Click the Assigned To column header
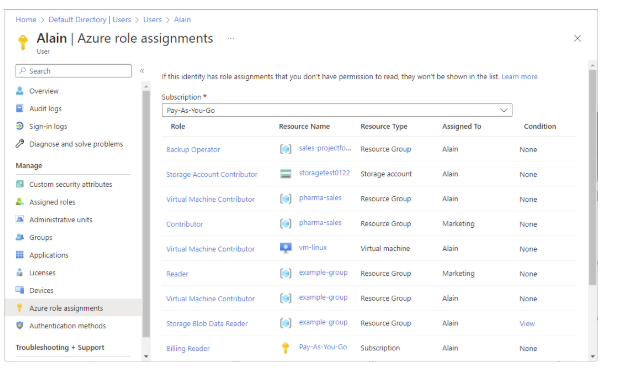This screenshot has width=622, height=379. tap(462, 126)
